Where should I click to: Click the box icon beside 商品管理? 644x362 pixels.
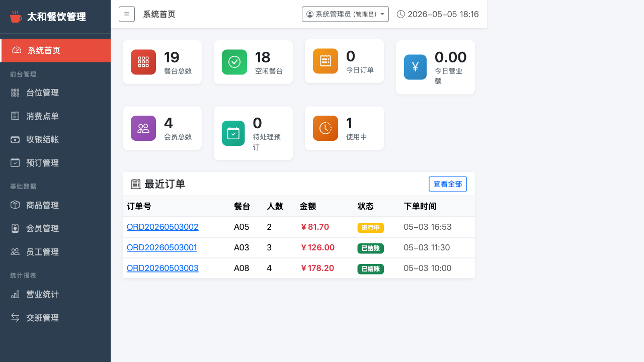(15, 205)
